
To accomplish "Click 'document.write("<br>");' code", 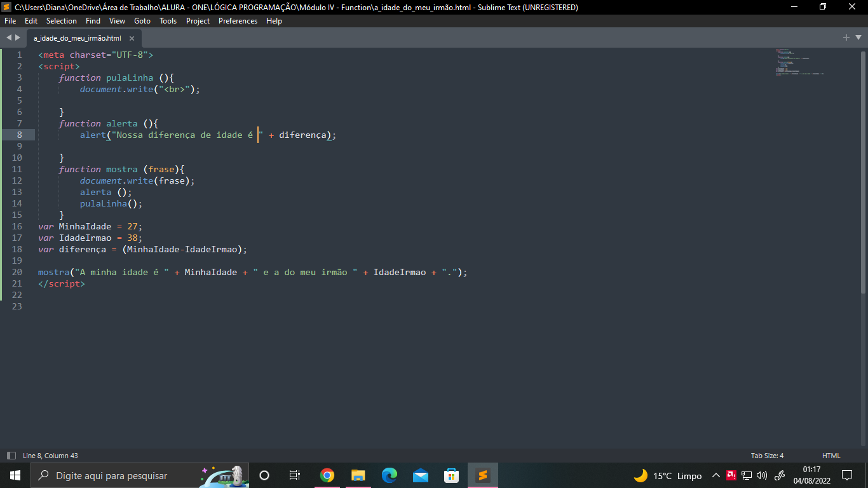I will [x=140, y=89].
